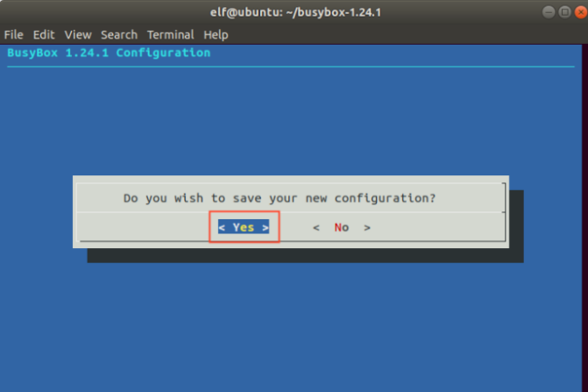This screenshot has width=588, height=392.
Task: Choose No to discard configuration changes
Action: pos(341,227)
